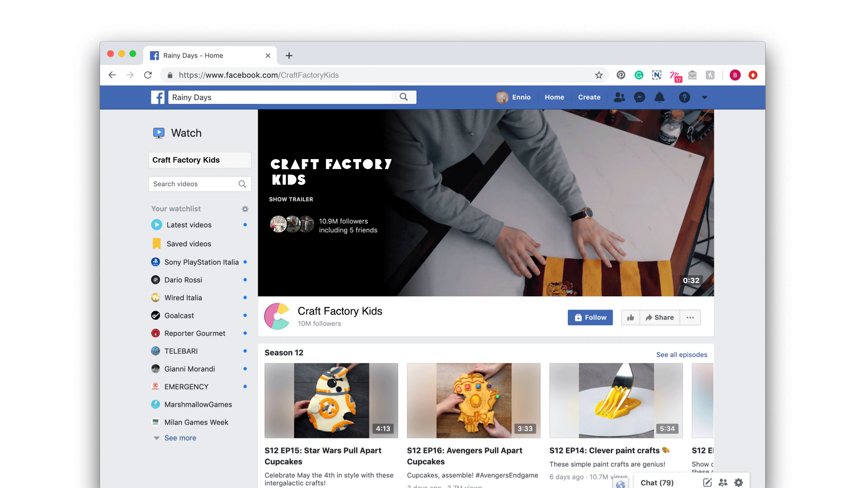The height and width of the screenshot is (488, 868).
Task: Click the search magnifier in the Facebook search bar
Action: pos(404,97)
